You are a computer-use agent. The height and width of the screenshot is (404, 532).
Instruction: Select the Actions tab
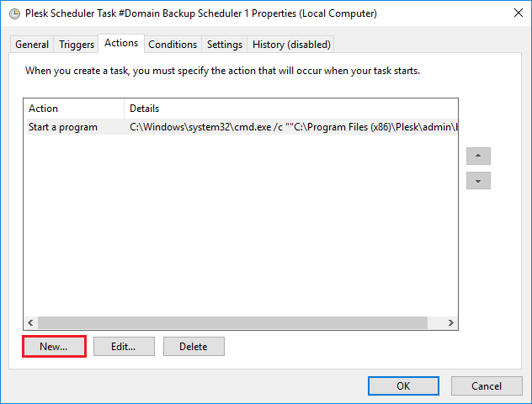click(x=121, y=43)
